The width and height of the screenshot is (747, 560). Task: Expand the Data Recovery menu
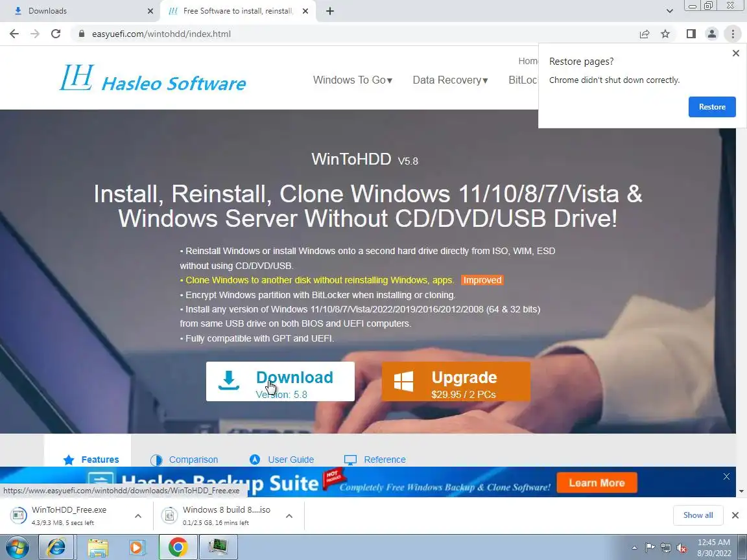pyautogui.click(x=450, y=80)
